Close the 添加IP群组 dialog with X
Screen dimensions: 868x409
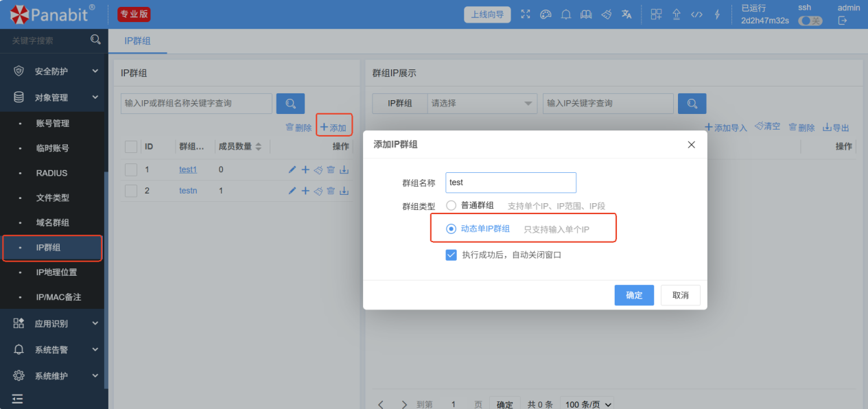coord(691,145)
